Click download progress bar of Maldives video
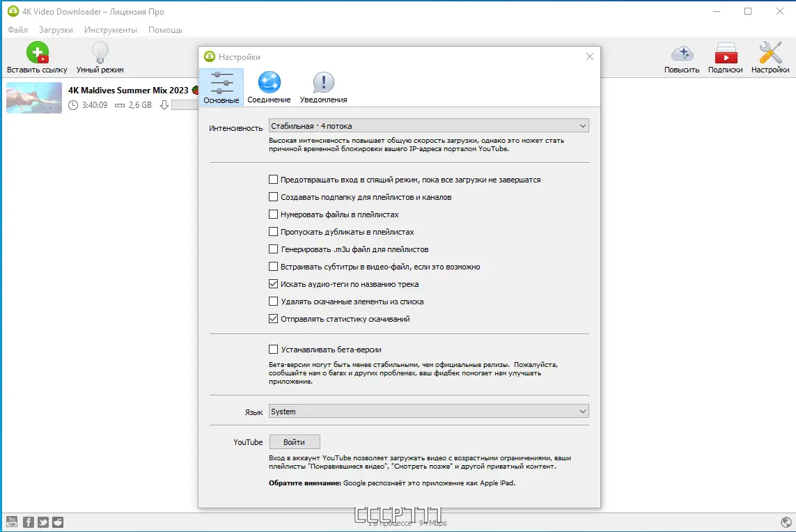 tap(185, 105)
